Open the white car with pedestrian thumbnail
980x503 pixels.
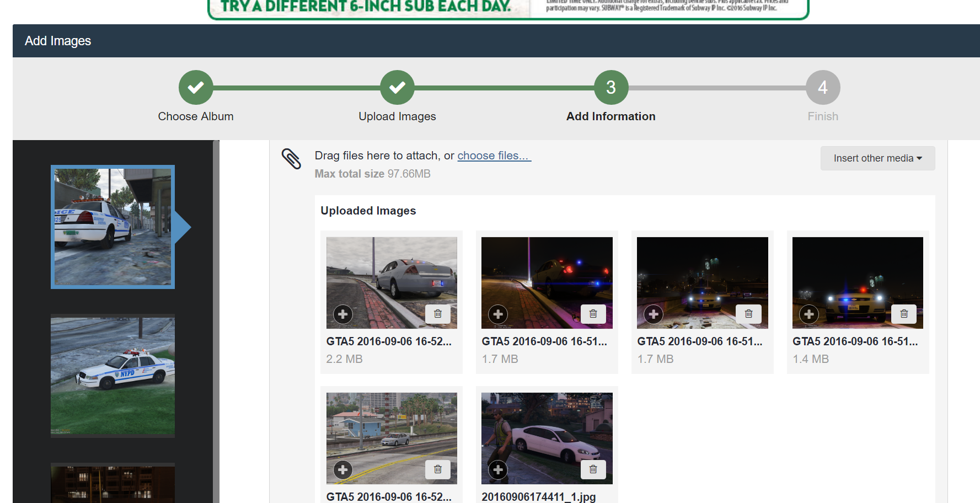coord(547,438)
